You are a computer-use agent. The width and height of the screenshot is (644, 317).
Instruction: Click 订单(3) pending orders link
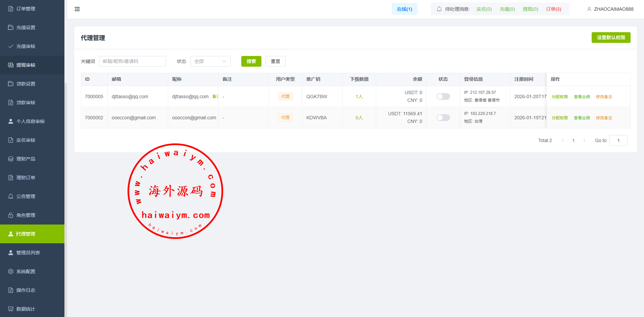tap(553, 9)
